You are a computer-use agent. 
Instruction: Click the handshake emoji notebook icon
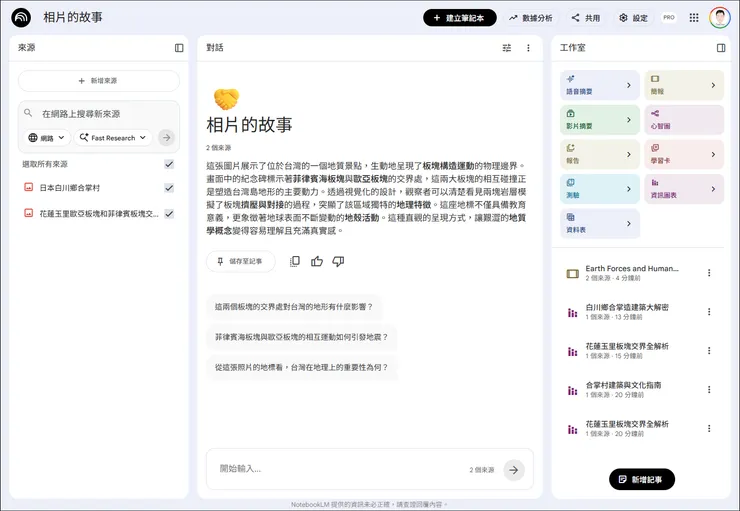[227, 99]
